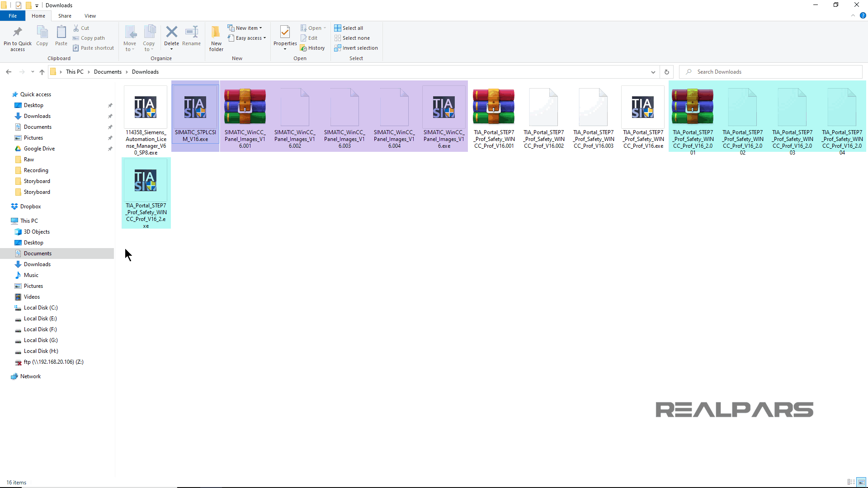Switch to the Share ribbon tab
Viewport: 868px width, 488px height.
tap(65, 16)
